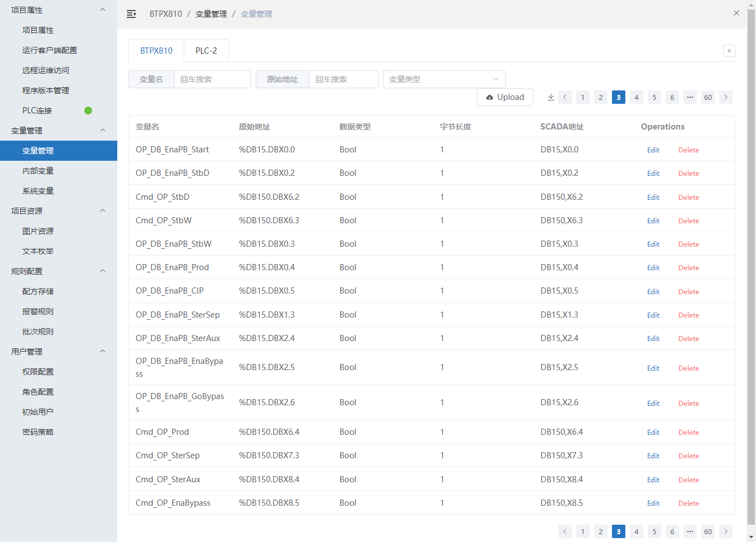Click next page arrow in bottom pagination

click(726, 531)
